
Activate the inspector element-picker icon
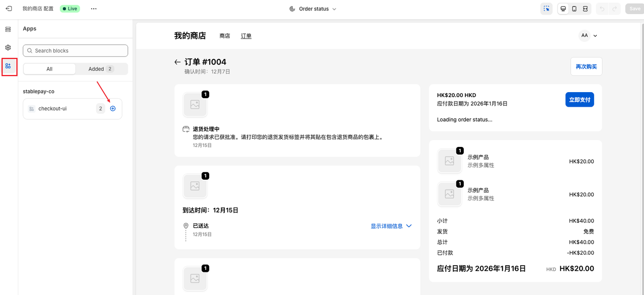coord(546,9)
